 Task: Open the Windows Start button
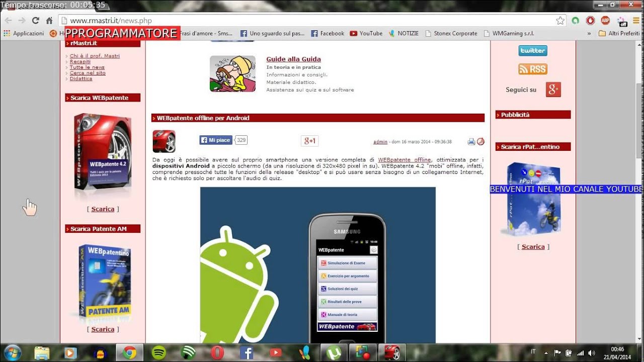(12, 353)
